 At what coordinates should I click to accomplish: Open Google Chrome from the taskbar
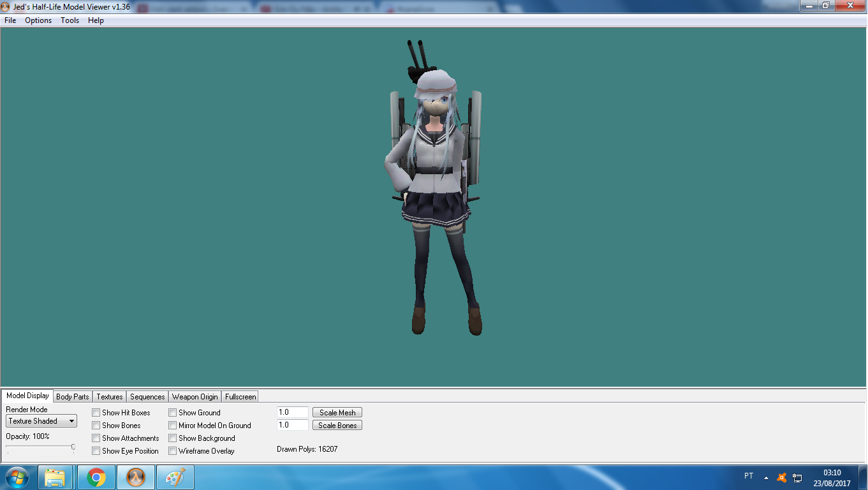(x=96, y=477)
